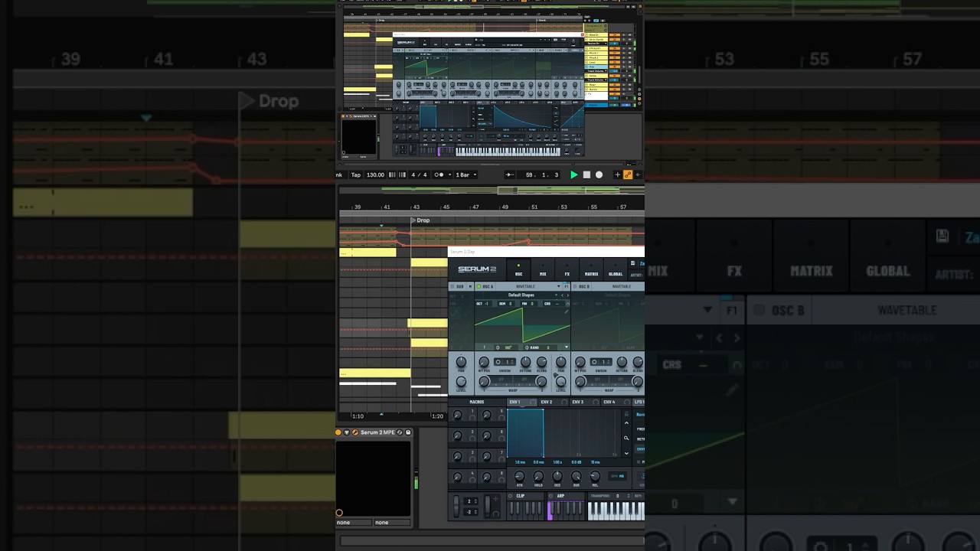The height and width of the screenshot is (551, 980).
Task: Toggle the CLIP power button
Action: (x=511, y=496)
